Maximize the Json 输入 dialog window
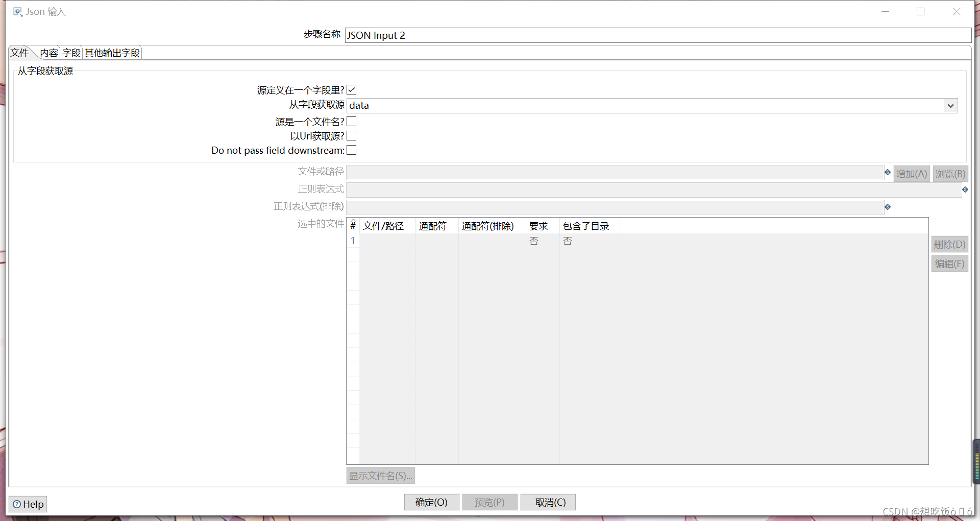 point(920,11)
